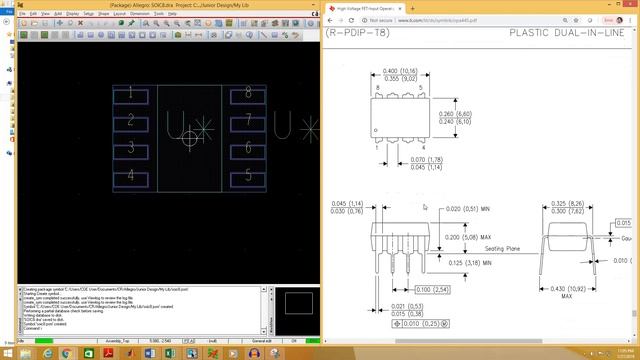The height and width of the screenshot is (360, 640).
Task: Click the blue 3D view icon in Allegro
Action: [219, 23]
